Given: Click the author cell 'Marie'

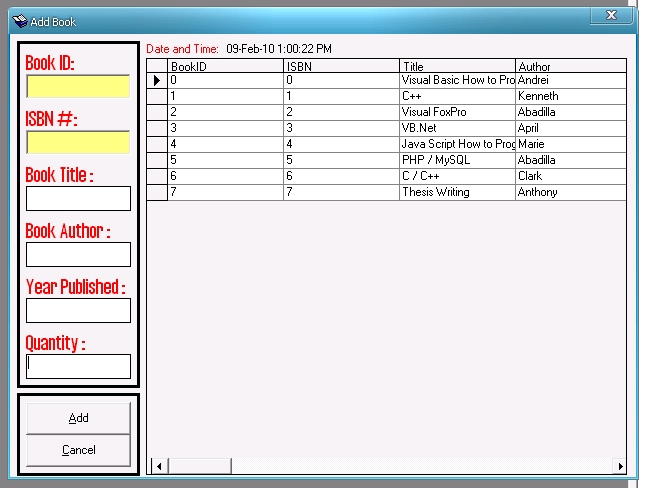Looking at the screenshot, I should click(x=571, y=144).
